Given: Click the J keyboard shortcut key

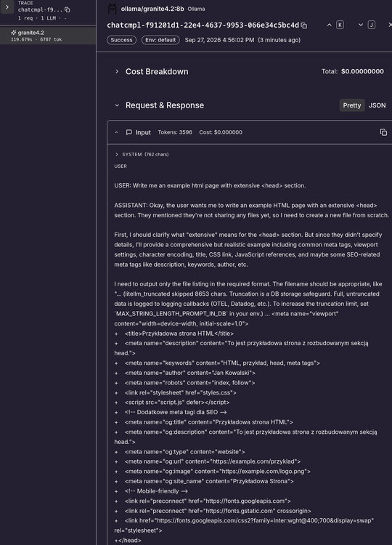Looking at the screenshot, I should click(372, 25).
